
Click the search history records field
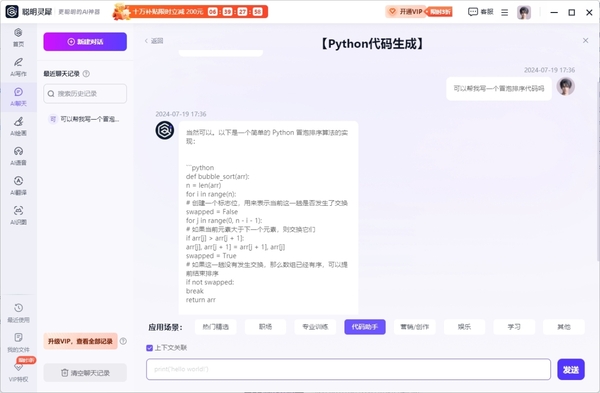85,94
